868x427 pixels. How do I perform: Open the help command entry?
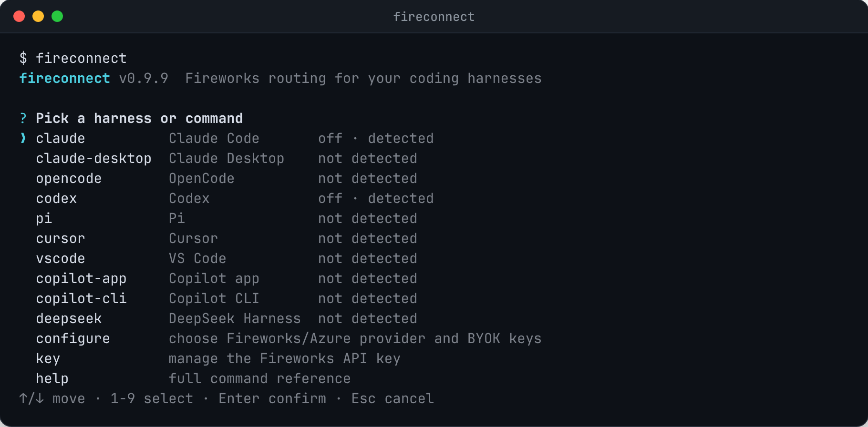tap(52, 378)
